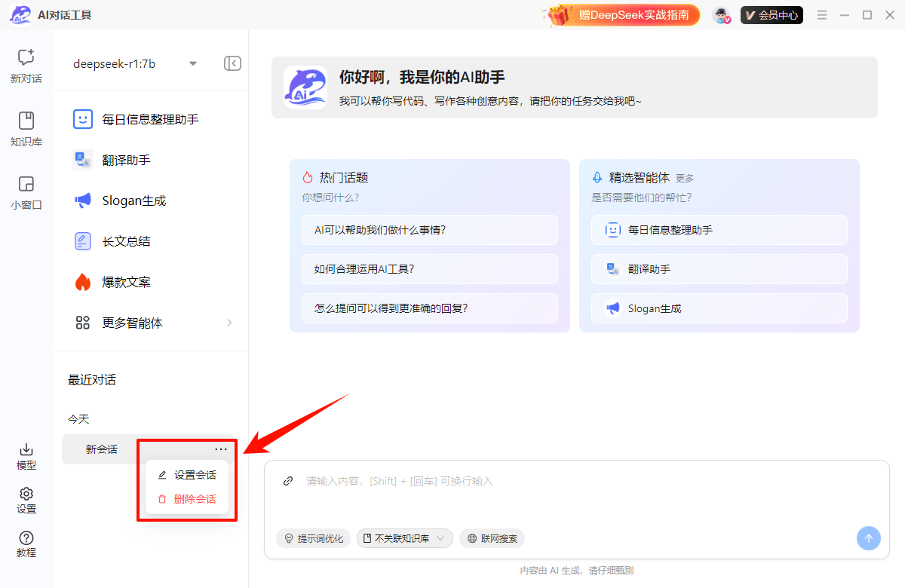
Task: Open the 模型 model download page
Action: tap(26, 456)
